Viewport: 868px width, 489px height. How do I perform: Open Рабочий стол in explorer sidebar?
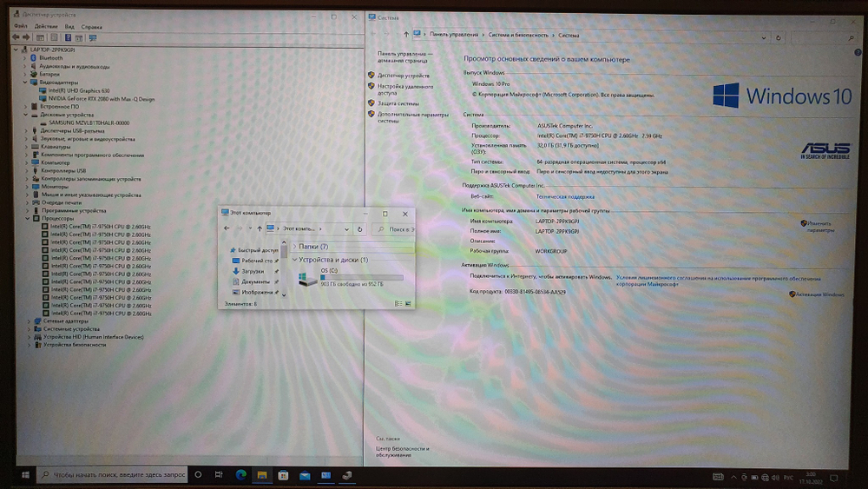pyautogui.click(x=257, y=261)
